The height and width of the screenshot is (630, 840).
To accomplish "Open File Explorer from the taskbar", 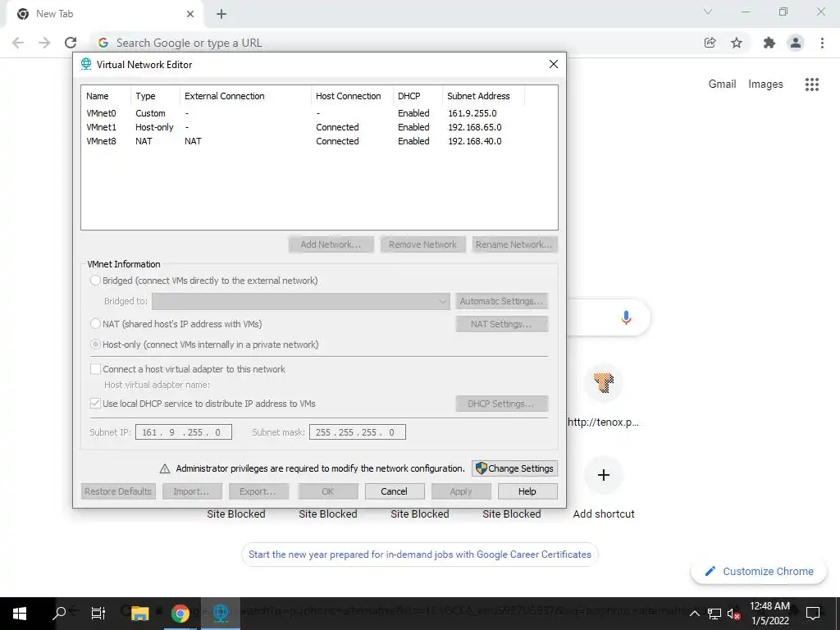I will coord(139,614).
